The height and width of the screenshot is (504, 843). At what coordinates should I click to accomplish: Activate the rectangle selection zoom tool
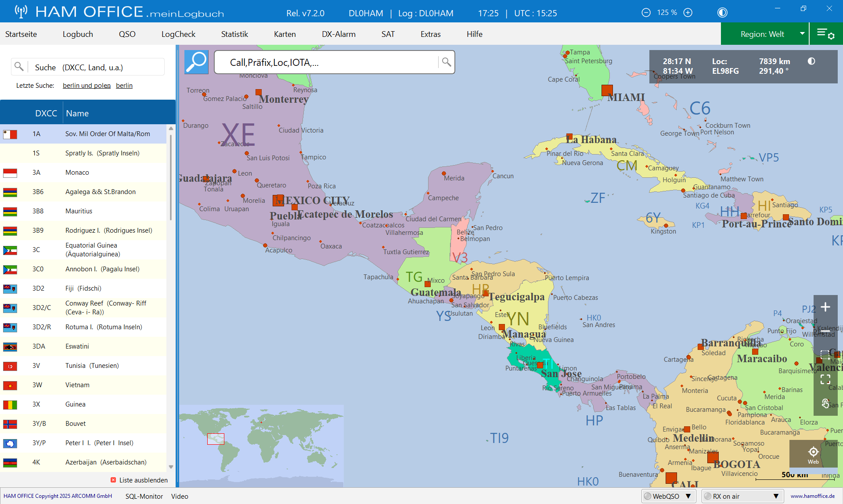(825, 355)
